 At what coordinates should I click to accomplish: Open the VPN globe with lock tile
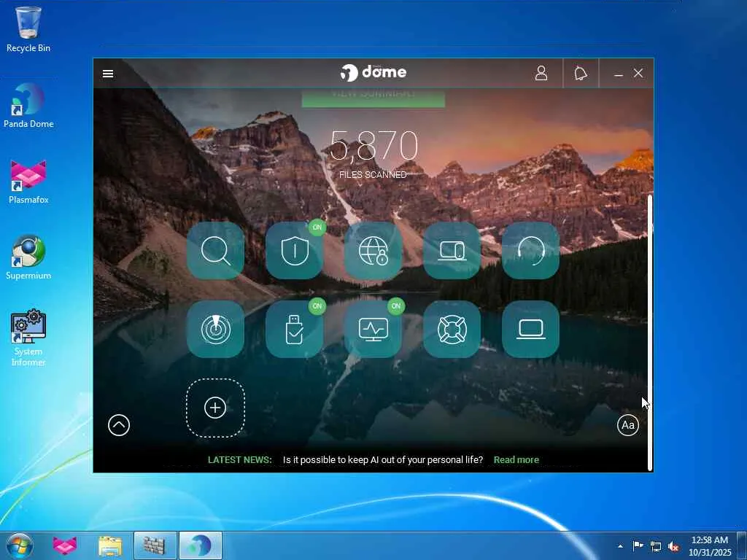[x=373, y=250]
